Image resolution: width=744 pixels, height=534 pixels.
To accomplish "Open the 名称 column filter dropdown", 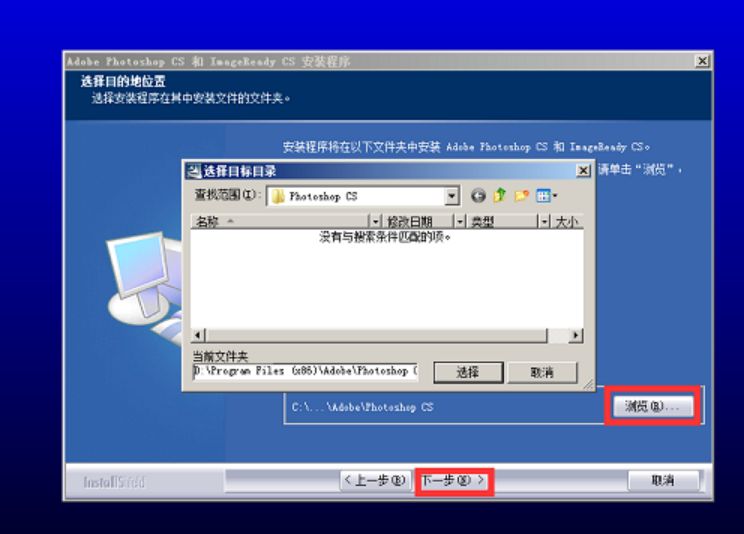I will 375,221.
